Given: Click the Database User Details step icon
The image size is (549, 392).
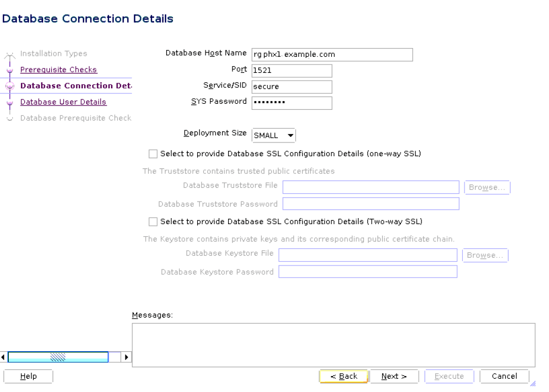Looking at the screenshot, I should (9, 102).
